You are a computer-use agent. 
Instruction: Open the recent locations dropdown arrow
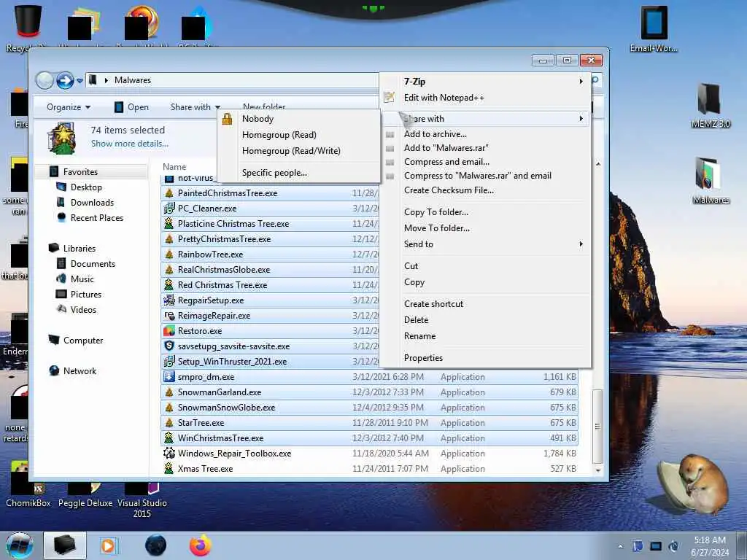click(x=80, y=80)
